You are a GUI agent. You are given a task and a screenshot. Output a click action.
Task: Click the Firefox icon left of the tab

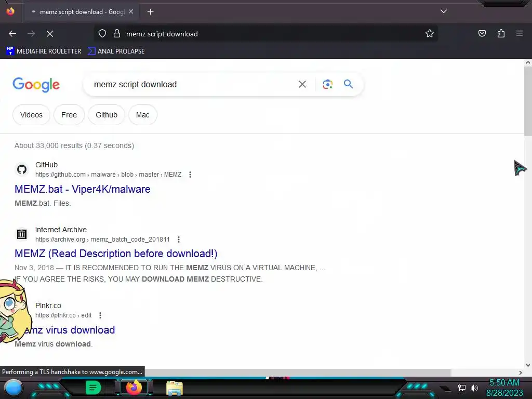coord(10,11)
